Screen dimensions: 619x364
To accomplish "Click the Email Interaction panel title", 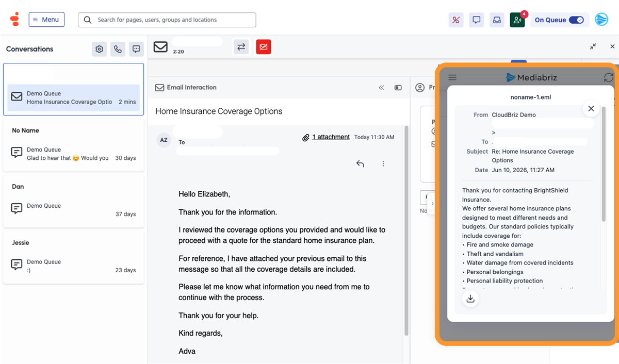I will [192, 88].
